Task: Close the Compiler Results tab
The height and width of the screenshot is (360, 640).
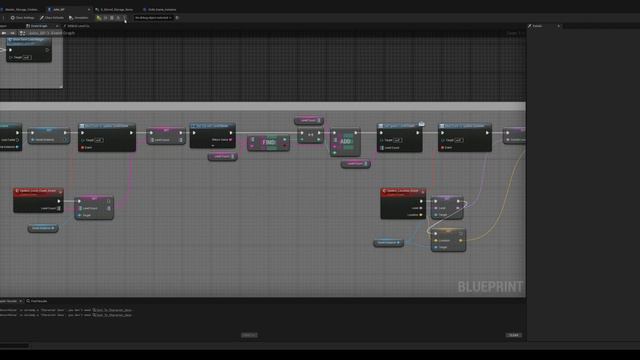Action: [x=20, y=301]
